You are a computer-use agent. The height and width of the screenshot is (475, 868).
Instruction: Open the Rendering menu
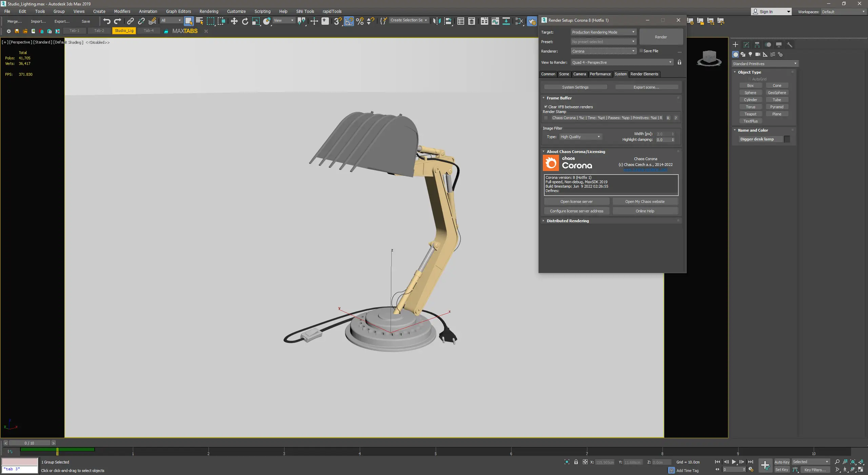click(209, 11)
